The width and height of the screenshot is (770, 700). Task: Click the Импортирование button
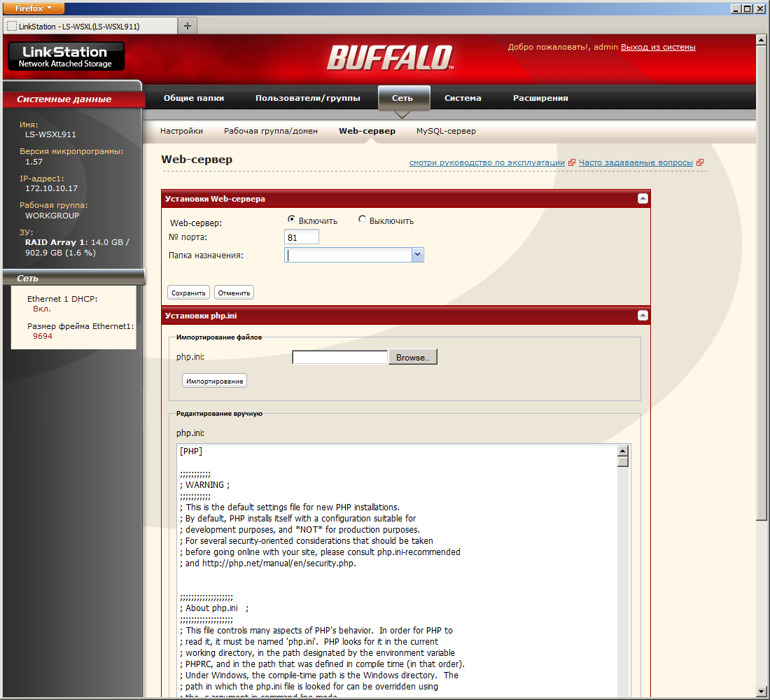pyautogui.click(x=215, y=381)
